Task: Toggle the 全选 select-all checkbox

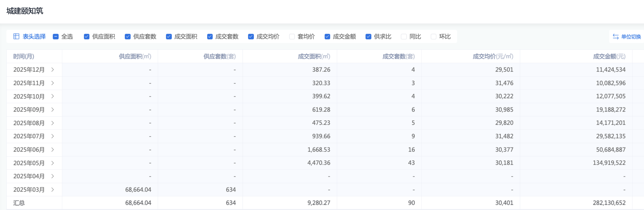Action: pos(56,37)
